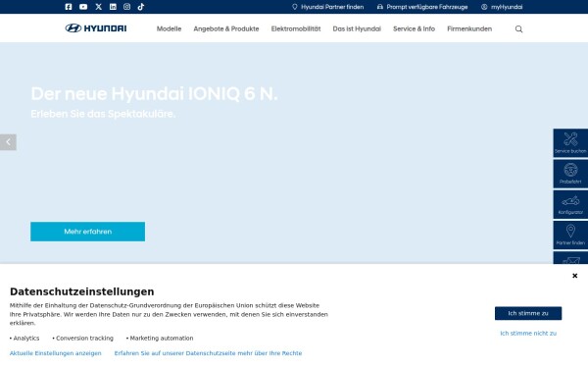Click Aktuelle Einstellungen anzeigen link
588x368 pixels.
(56, 353)
